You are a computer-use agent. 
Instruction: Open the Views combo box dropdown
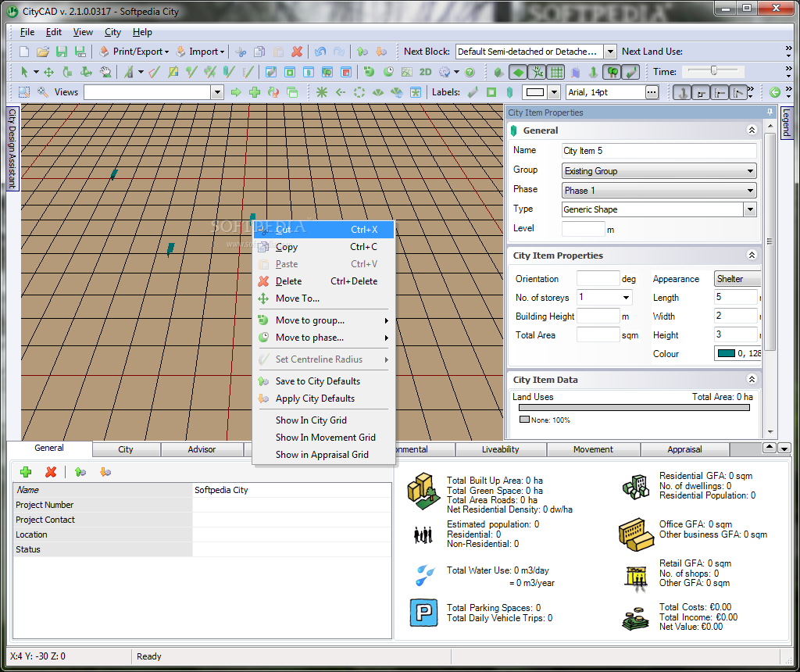[x=217, y=92]
